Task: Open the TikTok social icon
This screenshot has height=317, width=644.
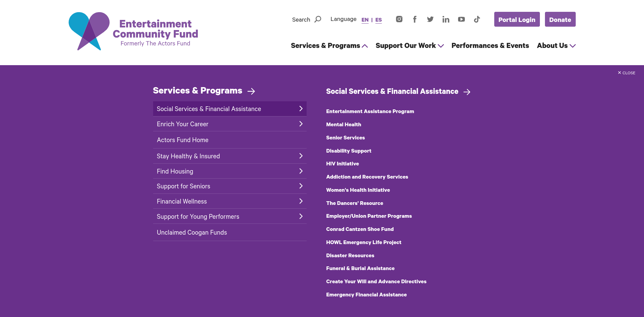Action: [477, 19]
